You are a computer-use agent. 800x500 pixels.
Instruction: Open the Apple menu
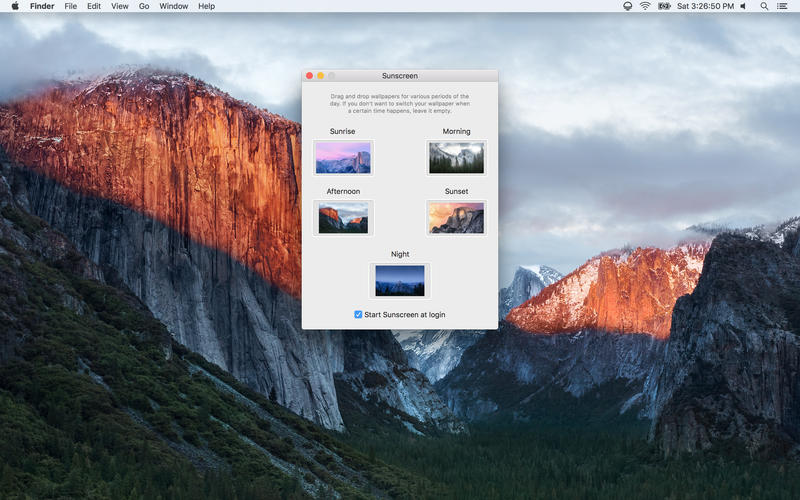click(15, 6)
